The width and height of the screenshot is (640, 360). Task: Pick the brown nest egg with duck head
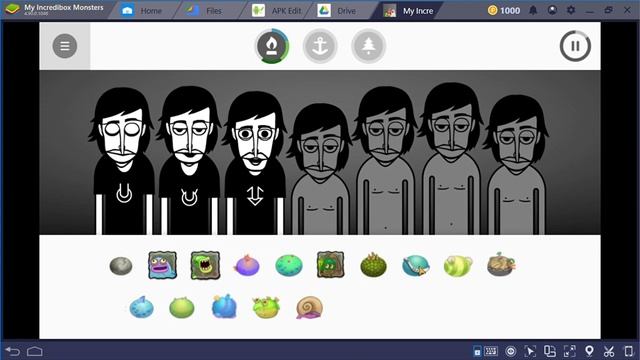point(501,264)
